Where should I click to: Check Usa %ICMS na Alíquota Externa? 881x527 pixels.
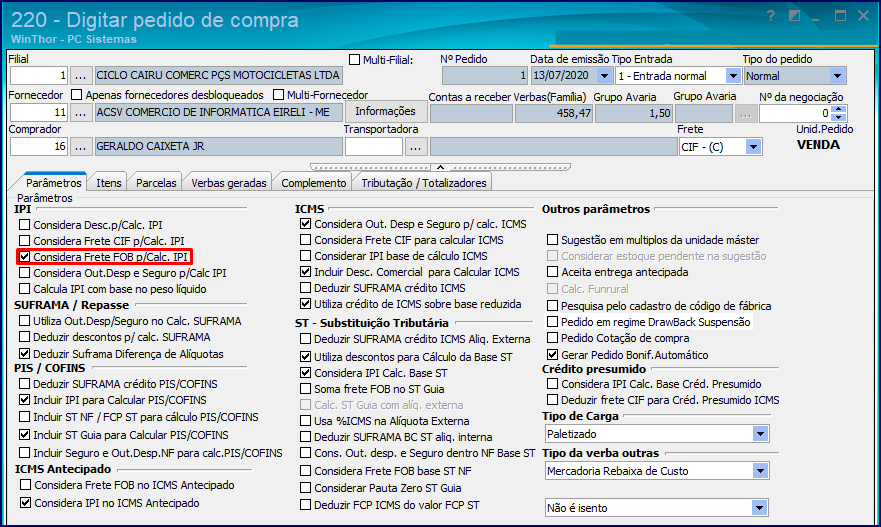[x=305, y=421]
